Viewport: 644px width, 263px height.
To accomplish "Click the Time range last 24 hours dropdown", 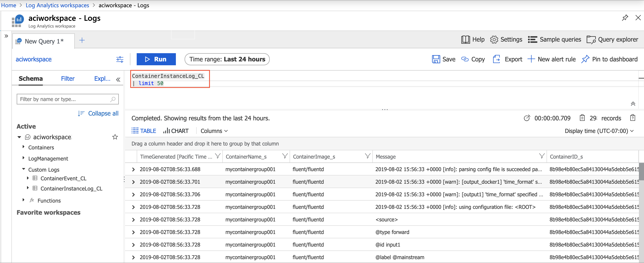I will tap(227, 59).
